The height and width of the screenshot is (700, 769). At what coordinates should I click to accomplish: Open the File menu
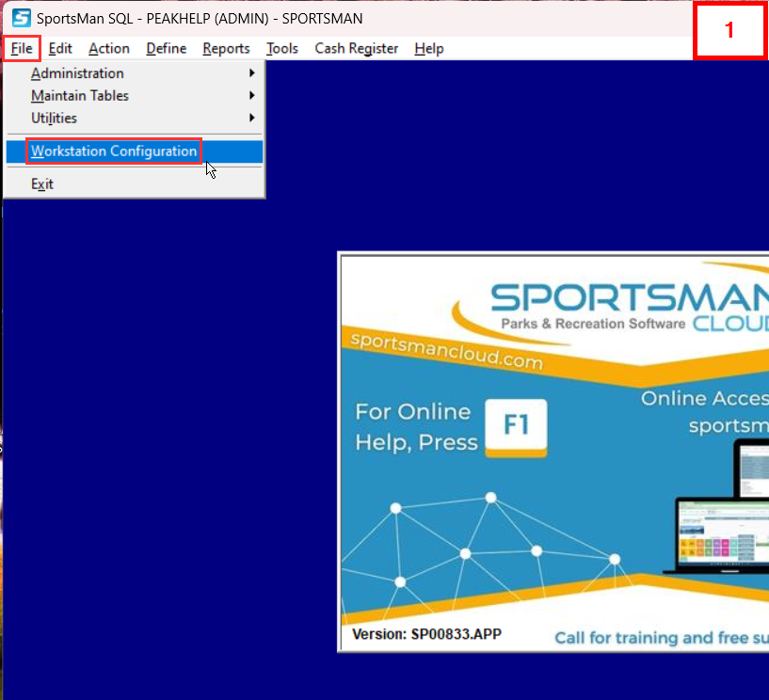[x=22, y=48]
